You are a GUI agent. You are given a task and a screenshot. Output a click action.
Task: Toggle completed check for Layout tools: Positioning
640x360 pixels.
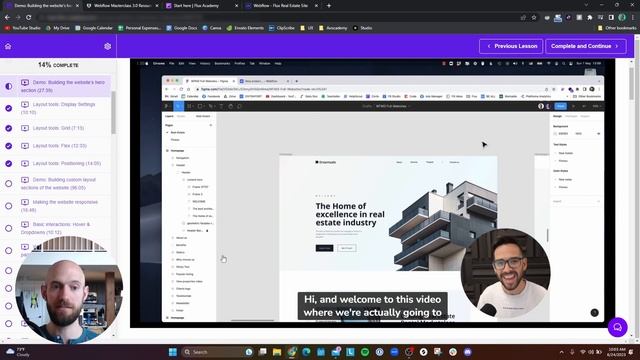9,163
